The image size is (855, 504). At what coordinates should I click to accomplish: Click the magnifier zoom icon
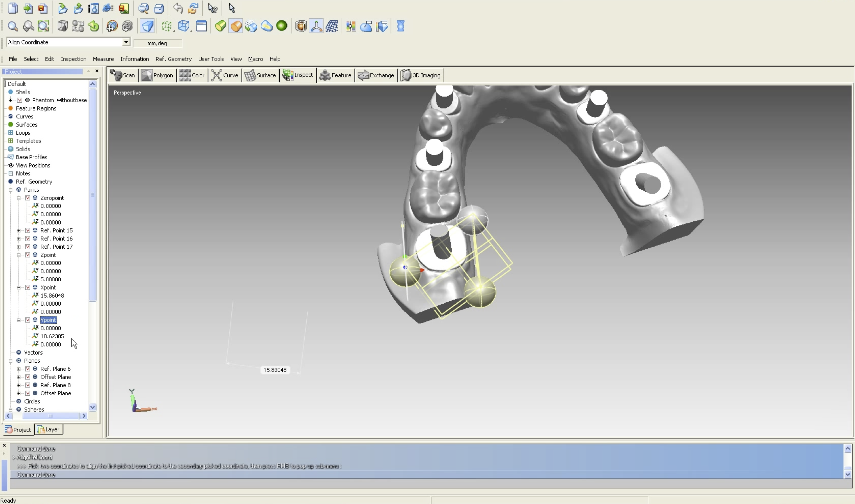(x=12, y=26)
